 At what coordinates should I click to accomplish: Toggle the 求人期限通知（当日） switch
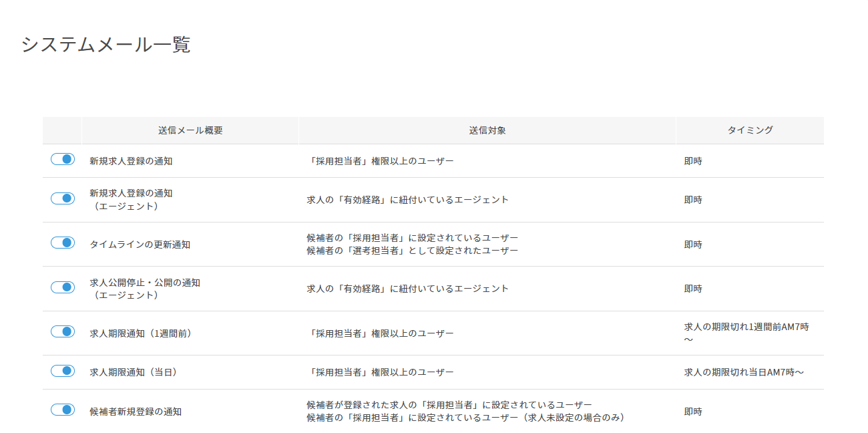[x=63, y=371]
